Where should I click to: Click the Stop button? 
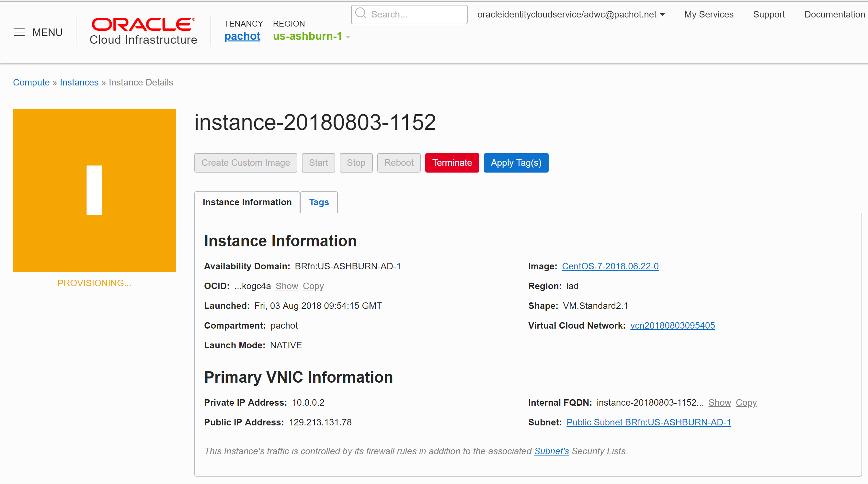point(356,163)
